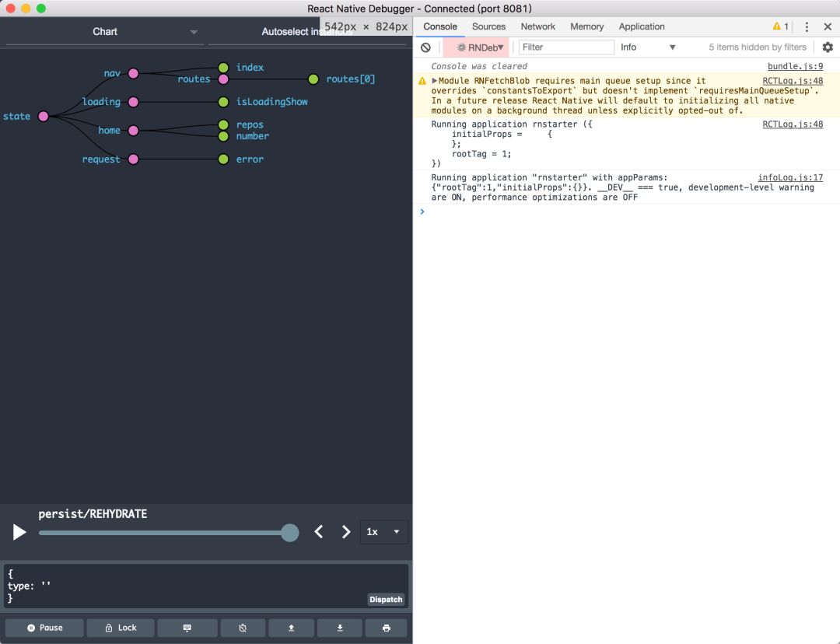Click the print icon in bottom bar

point(387,628)
